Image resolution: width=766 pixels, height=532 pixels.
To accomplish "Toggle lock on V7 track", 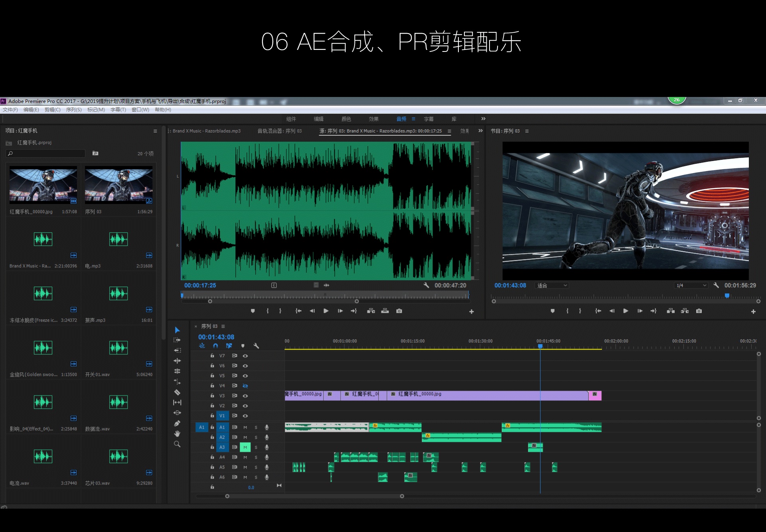I will [212, 356].
